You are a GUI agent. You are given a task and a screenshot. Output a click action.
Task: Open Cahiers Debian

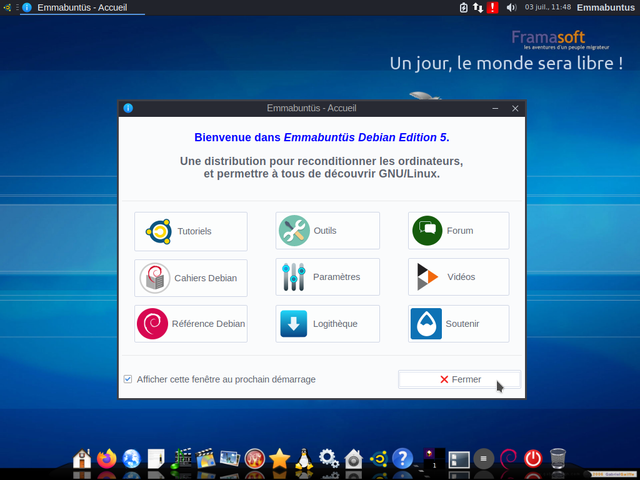[x=191, y=278]
